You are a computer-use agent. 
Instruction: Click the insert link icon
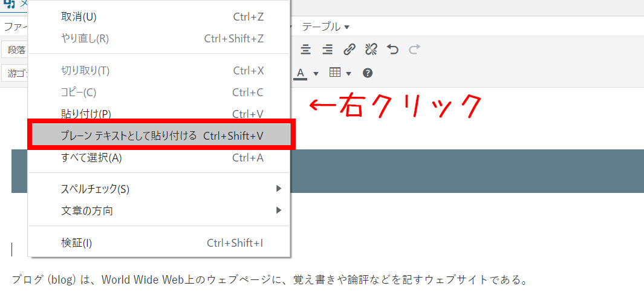pyautogui.click(x=350, y=50)
